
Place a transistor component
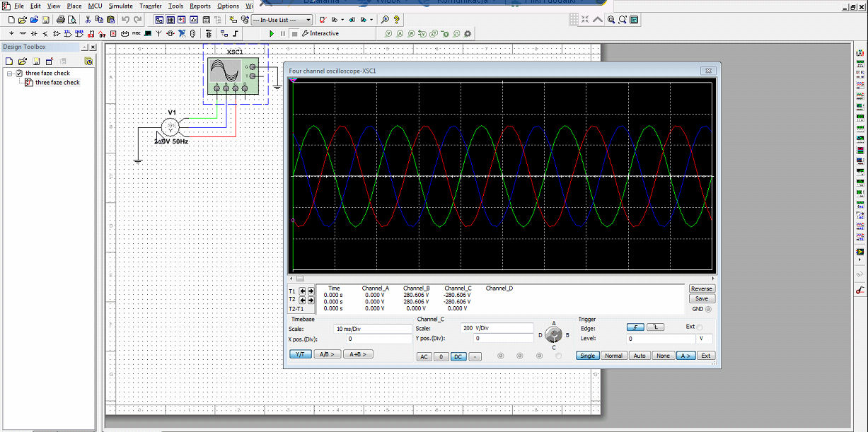(45, 33)
